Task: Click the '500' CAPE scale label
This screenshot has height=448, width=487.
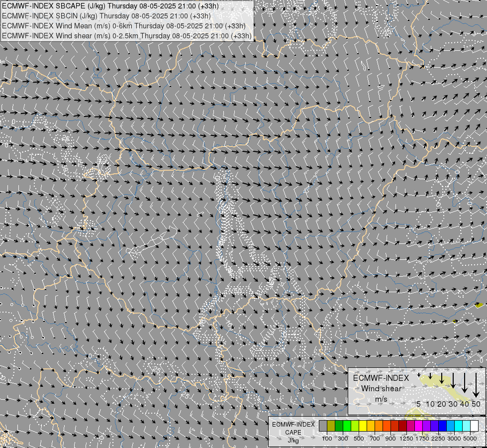Action: pos(359,439)
